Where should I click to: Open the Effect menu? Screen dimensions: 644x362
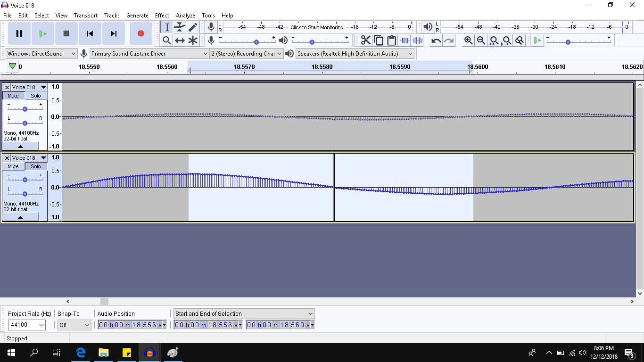(162, 16)
